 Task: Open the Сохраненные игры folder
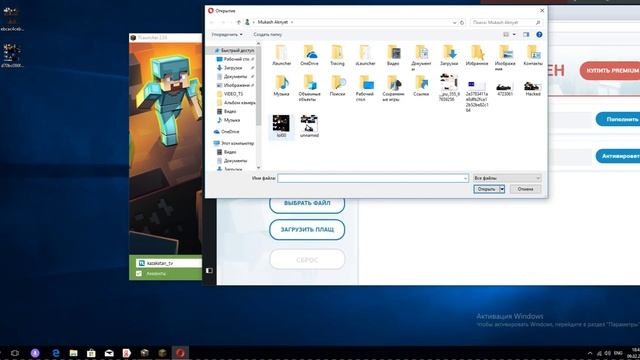point(393,88)
